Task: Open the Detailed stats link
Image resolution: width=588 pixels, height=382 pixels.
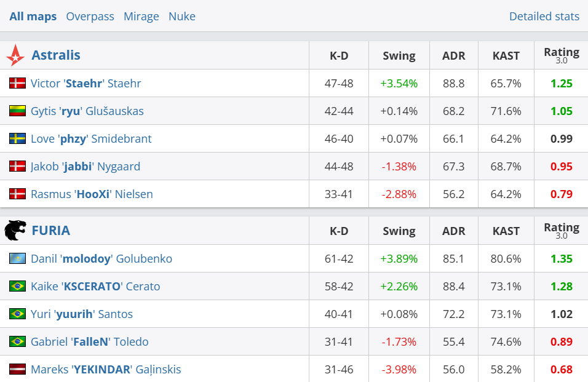Action: tap(544, 17)
